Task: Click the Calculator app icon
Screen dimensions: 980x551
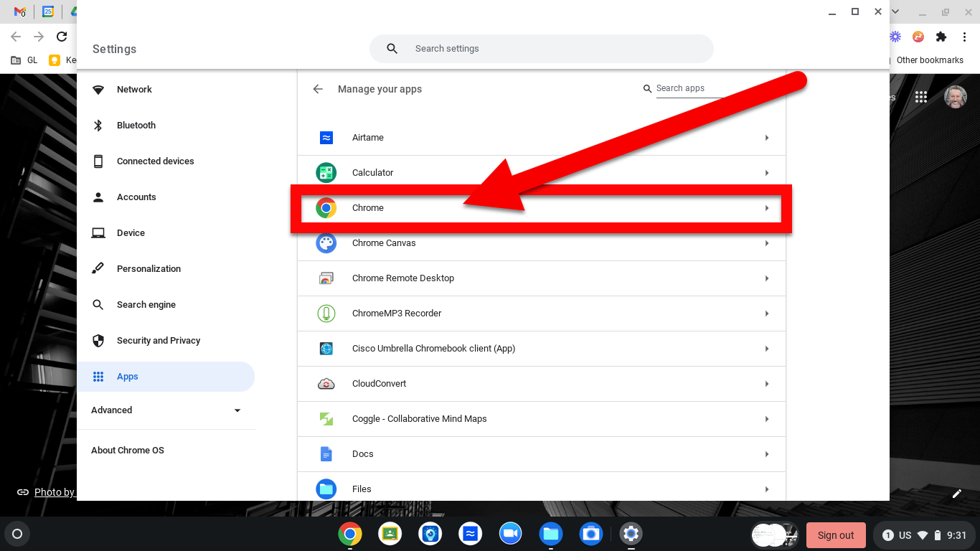Action: click(x=326, y=173)
